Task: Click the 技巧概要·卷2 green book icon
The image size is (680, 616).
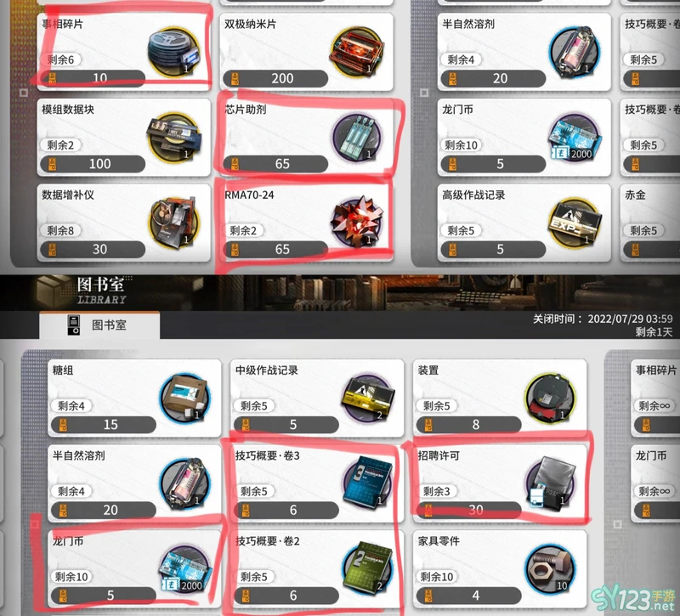Action: coord(368,568)
